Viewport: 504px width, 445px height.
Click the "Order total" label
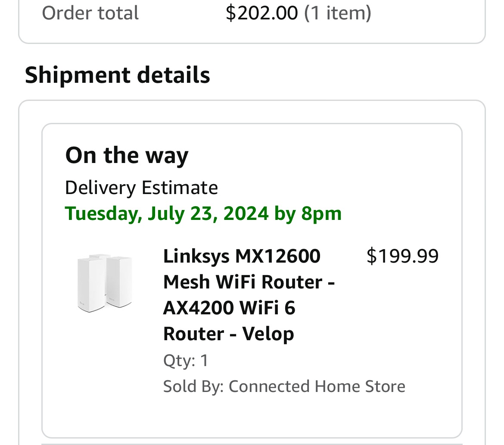90,13
